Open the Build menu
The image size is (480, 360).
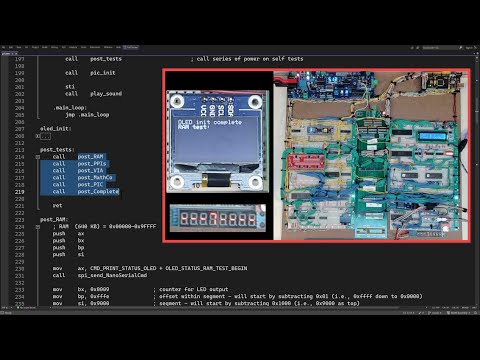click(45, 47)
